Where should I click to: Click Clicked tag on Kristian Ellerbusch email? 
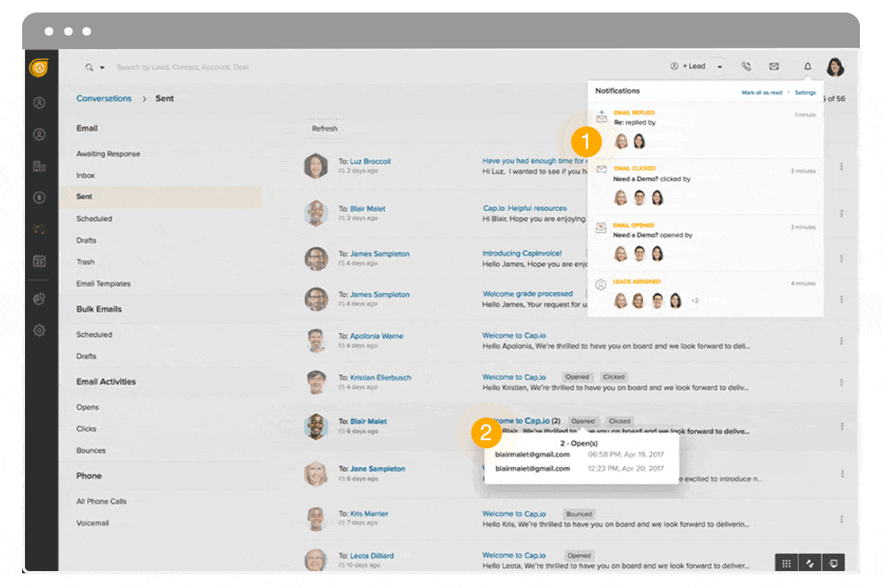click(x=614, y=377)
